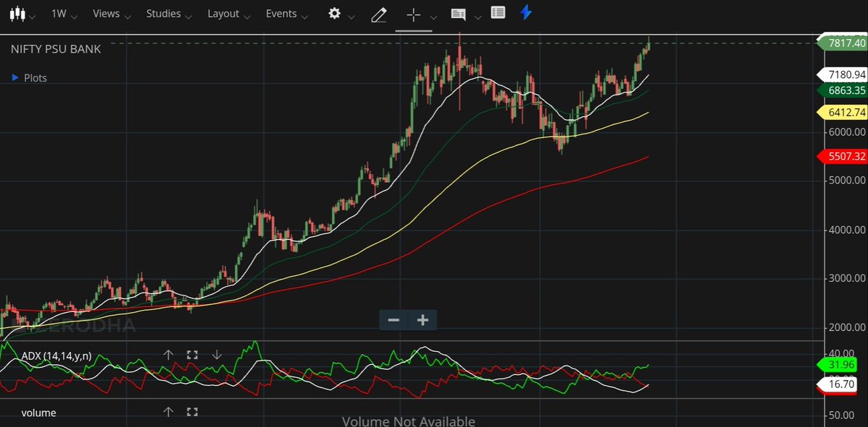Maximize the volume pane
The image size is (868, 427).
point(192,411)
